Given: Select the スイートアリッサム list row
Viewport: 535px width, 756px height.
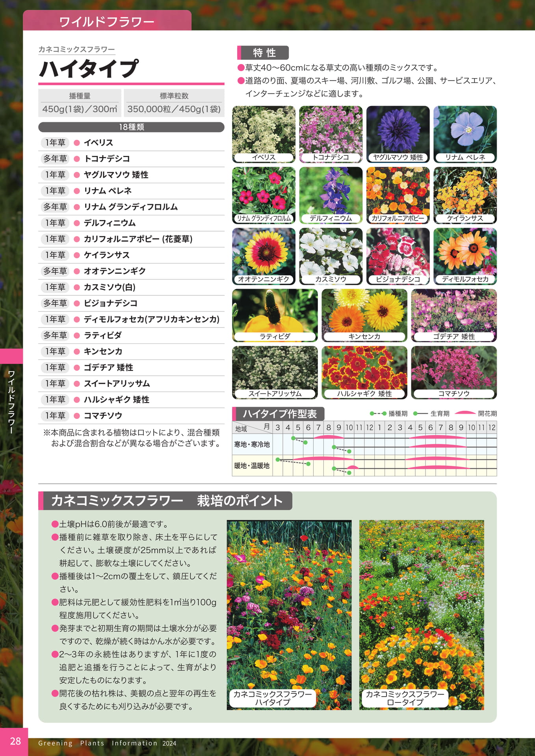Looking at the screenshot, I should pyautogui.click(x=131, y=384).
